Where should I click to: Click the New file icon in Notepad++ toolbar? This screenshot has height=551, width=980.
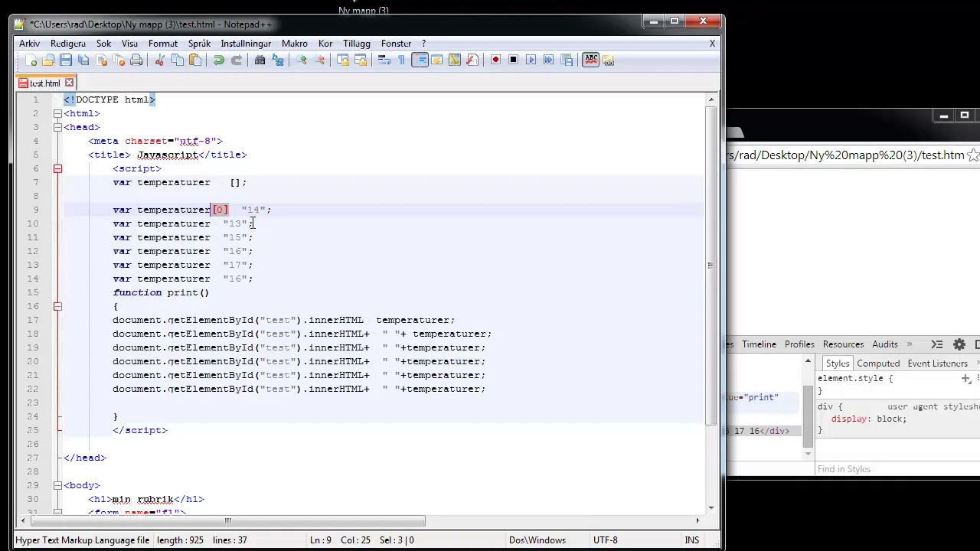point(31,60)
